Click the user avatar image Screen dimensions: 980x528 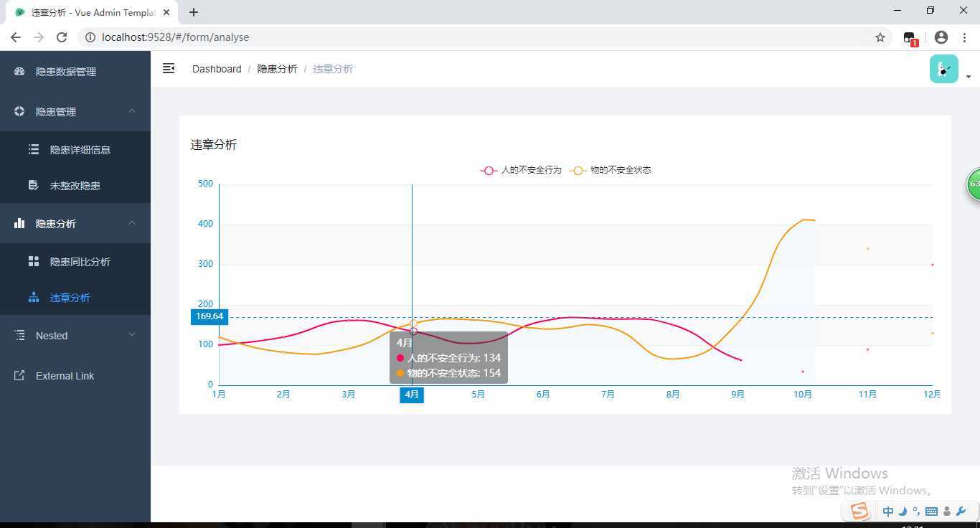[944, 69]
